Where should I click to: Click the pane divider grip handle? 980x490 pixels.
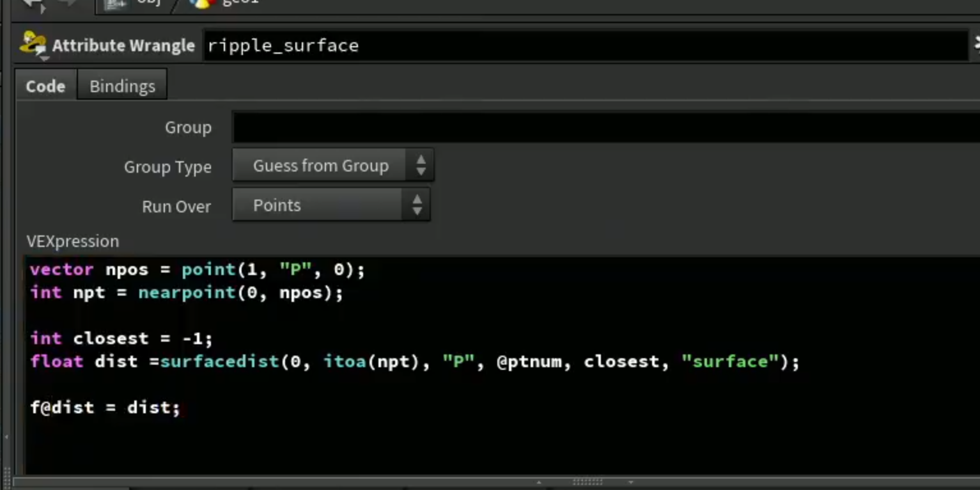pyautogui.click(x=587, y=482)
